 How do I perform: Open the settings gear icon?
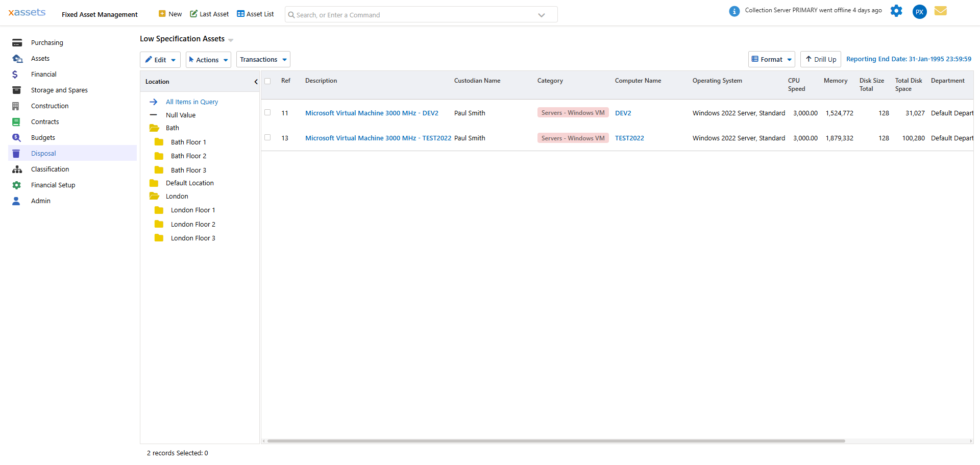click(x=896, y=11)
